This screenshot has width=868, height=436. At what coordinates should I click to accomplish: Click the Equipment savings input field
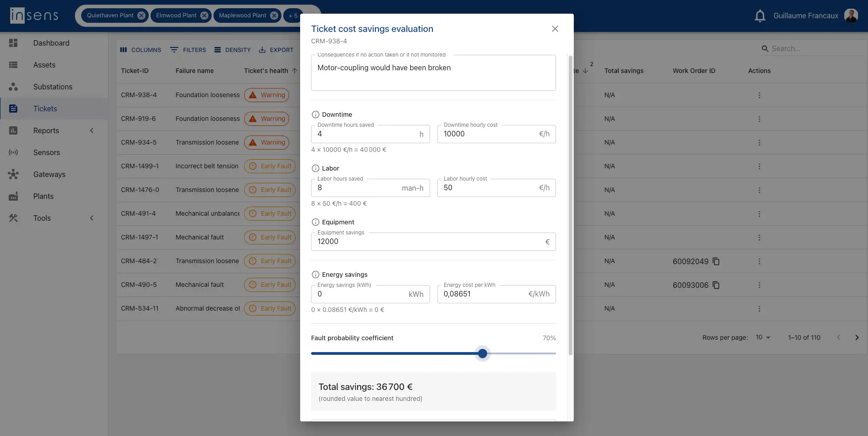433,242
